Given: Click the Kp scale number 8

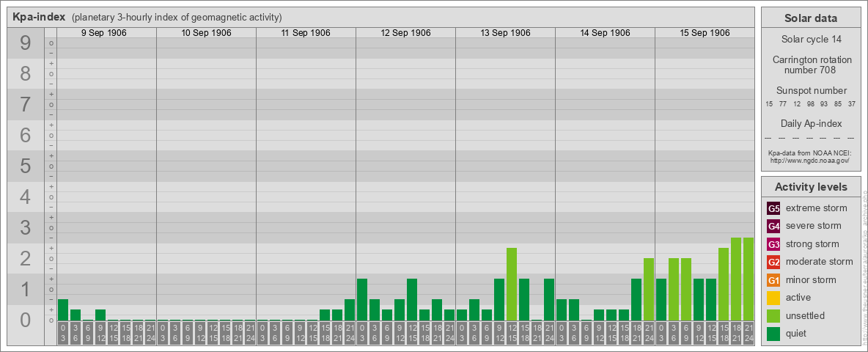Looking at the screenshot, I should click(x=26, y=73).
